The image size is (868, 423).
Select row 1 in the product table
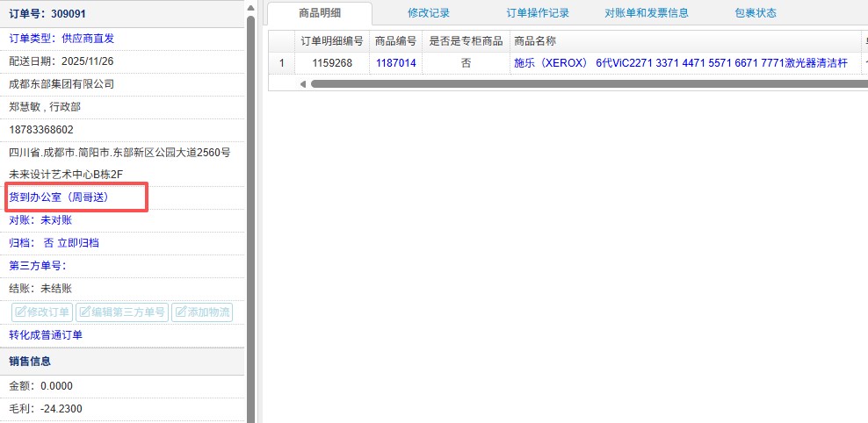(x=281, y=63)
